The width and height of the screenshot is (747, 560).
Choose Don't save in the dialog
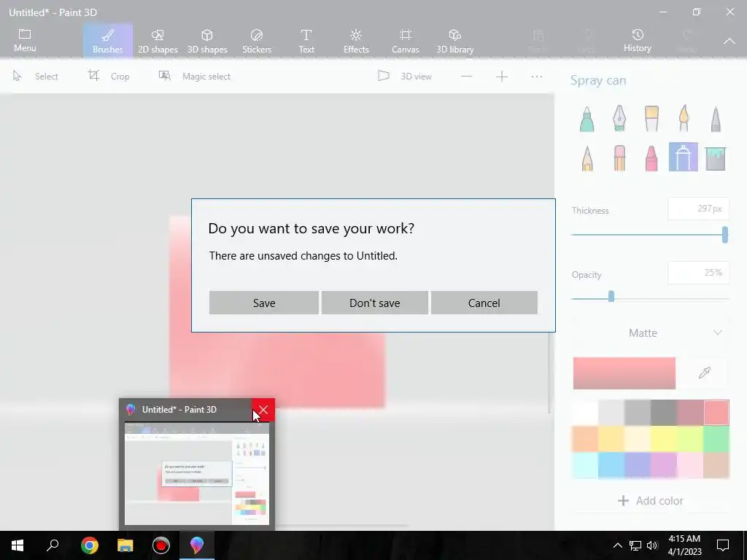click(374, 303)
